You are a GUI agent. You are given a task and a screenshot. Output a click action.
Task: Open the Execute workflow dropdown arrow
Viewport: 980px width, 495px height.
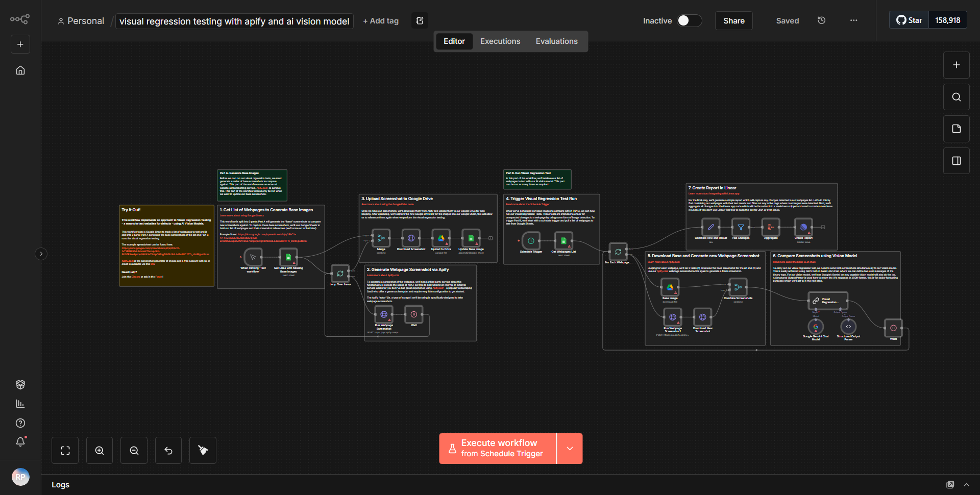coord(569,449)
